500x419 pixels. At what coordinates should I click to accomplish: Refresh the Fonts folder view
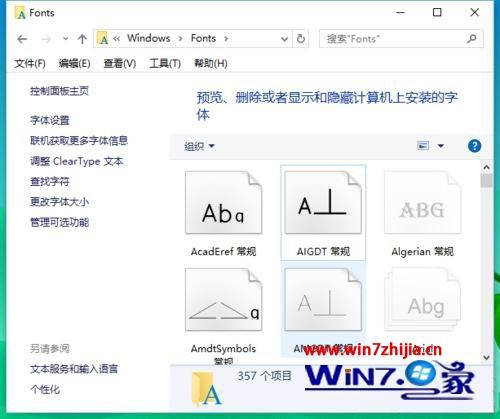[x=301, y=39]
